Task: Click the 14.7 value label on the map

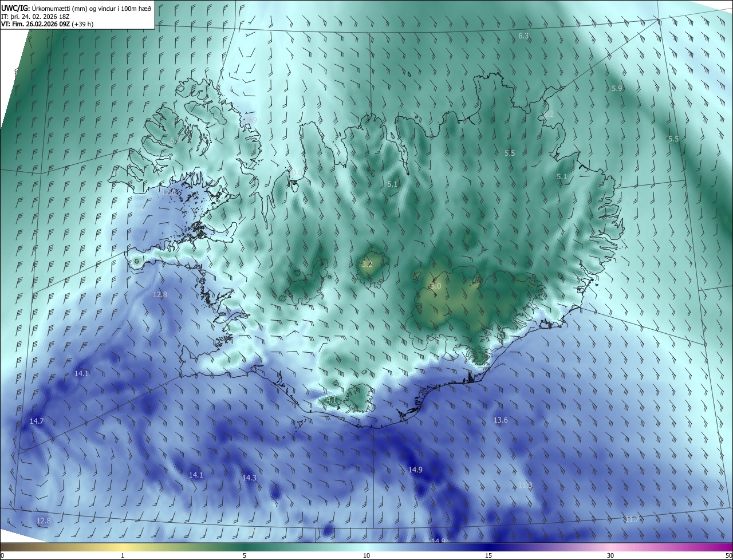Action: tap(37, 421)
